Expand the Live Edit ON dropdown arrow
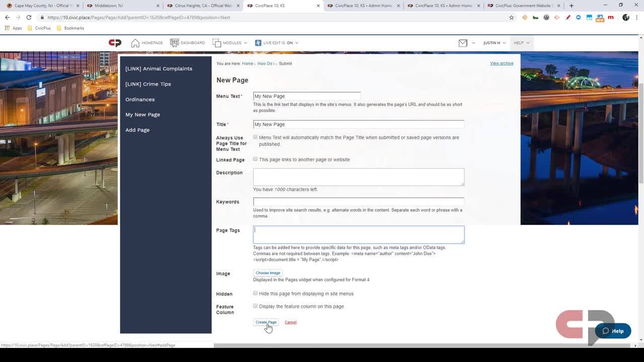 tap(297, 43)
